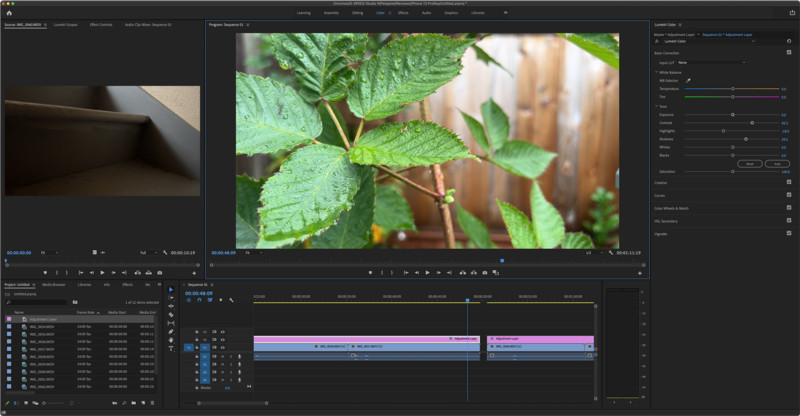
Task: Toggle V2 track output eye
Action: [222, 339]
